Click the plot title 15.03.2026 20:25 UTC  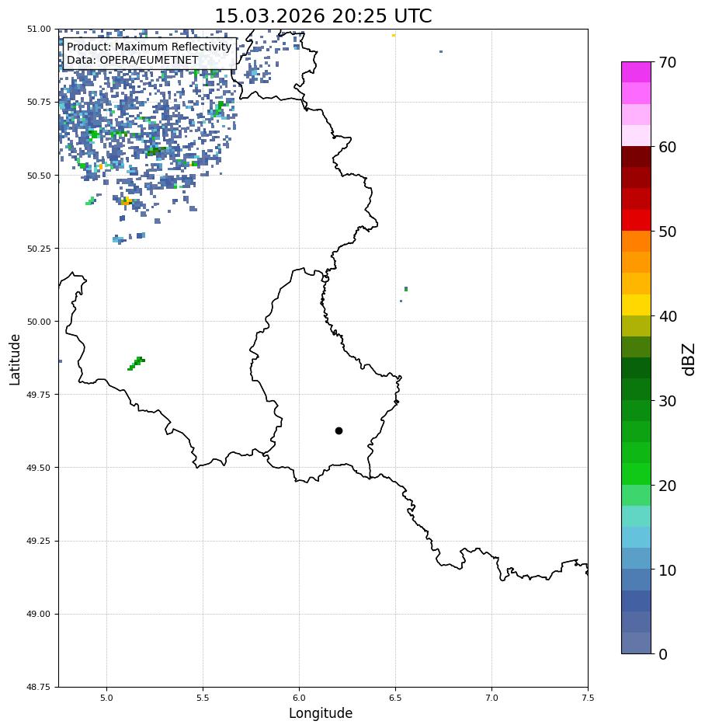[323, 16]
